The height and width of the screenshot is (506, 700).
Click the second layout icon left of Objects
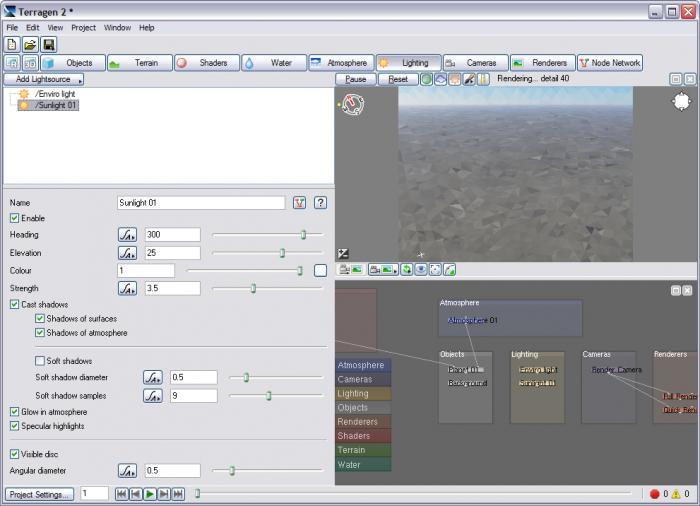point(30,63)
